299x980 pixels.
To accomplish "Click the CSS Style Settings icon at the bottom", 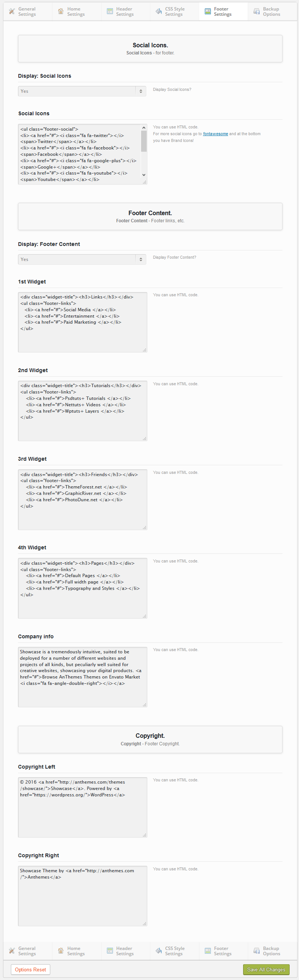I will (158, 950).
